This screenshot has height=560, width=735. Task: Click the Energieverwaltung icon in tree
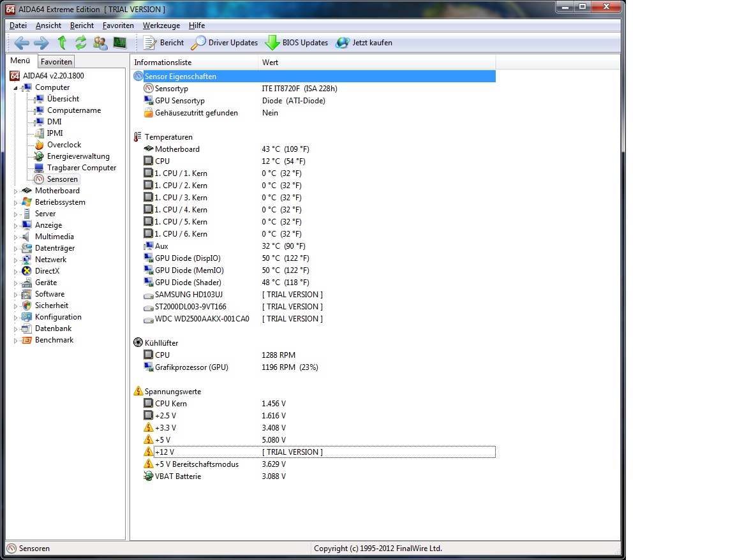(x=40, y=156)
